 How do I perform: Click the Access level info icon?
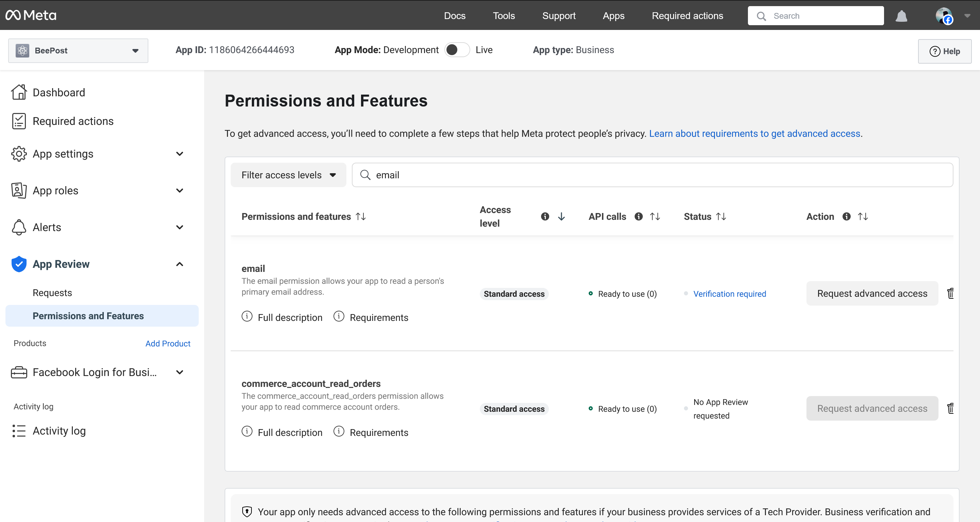pyautogui.click(x=545, y=216)
